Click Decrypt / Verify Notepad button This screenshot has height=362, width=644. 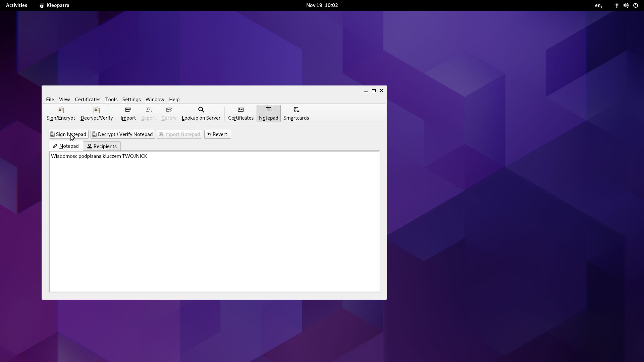(122, 134)
